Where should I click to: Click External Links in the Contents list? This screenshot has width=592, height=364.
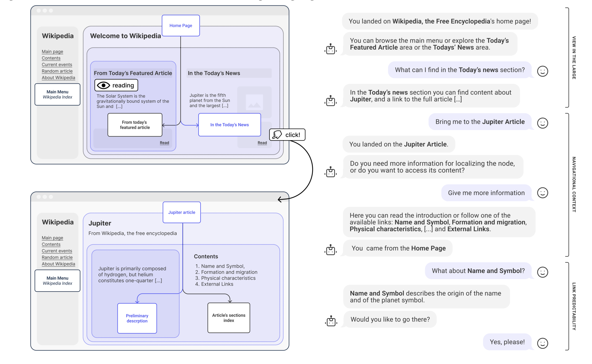pyautogui.click(x=217, y=284)
